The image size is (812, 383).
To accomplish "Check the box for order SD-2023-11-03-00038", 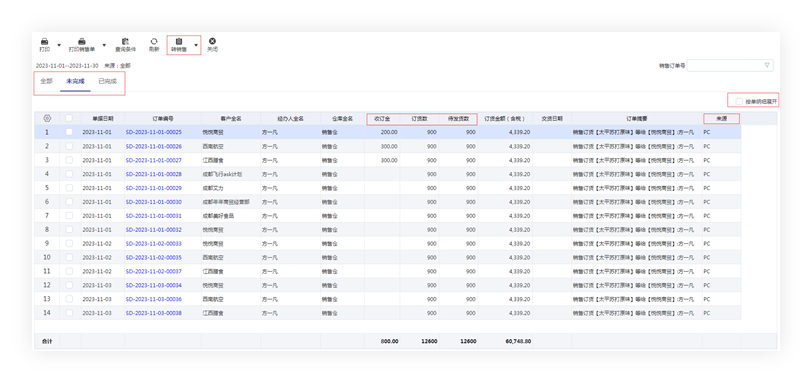I will (x=69, y=313).
